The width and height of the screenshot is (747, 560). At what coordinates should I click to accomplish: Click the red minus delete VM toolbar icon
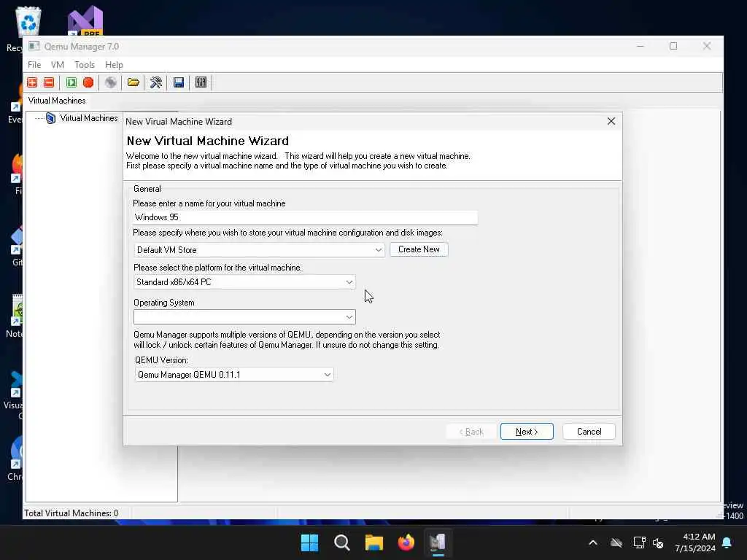pos(49,82)
